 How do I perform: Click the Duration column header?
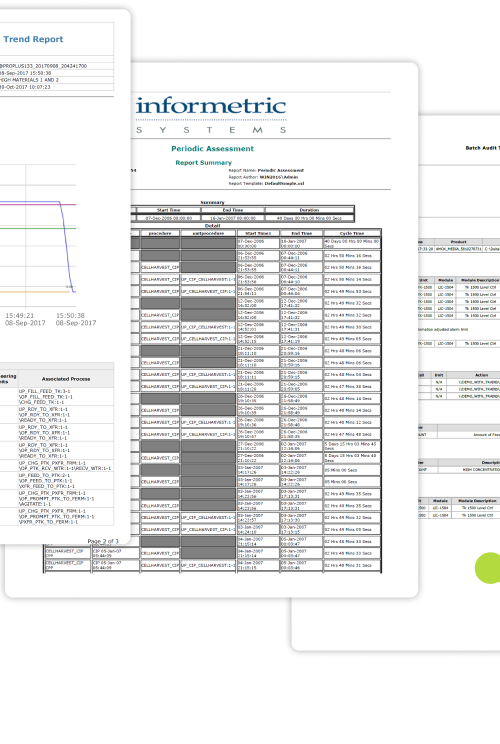(x=309, y=210)
